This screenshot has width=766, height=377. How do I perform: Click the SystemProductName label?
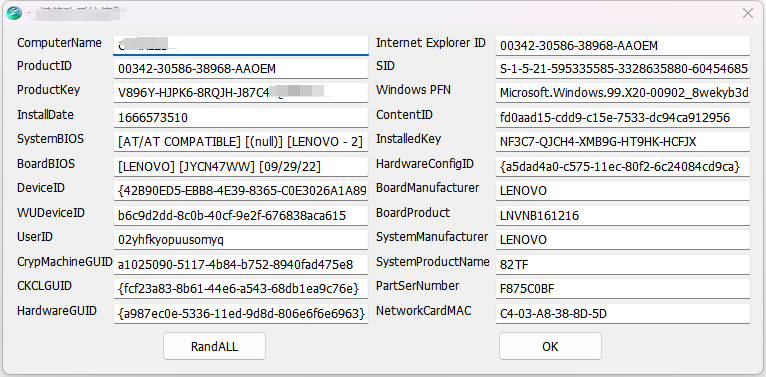click(433, 262)
